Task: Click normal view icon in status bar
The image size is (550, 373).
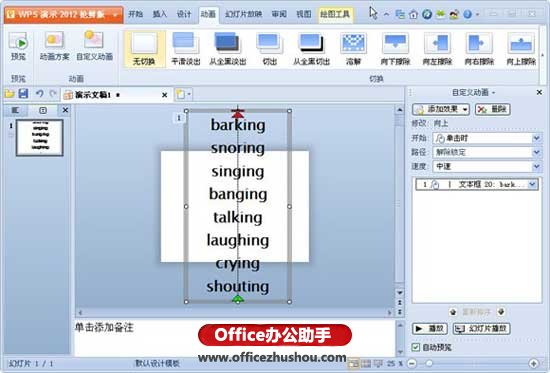Action: [354, 364]
